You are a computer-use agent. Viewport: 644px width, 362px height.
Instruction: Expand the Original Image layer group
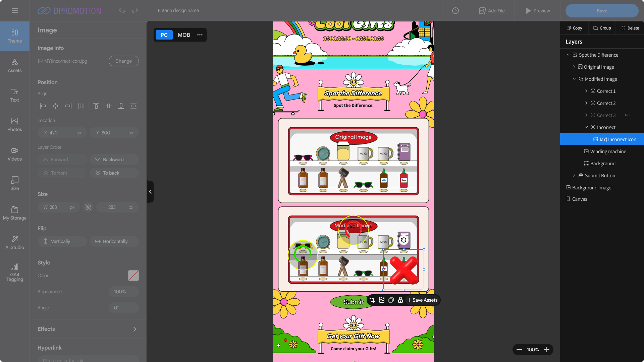(x=574, y=67)
